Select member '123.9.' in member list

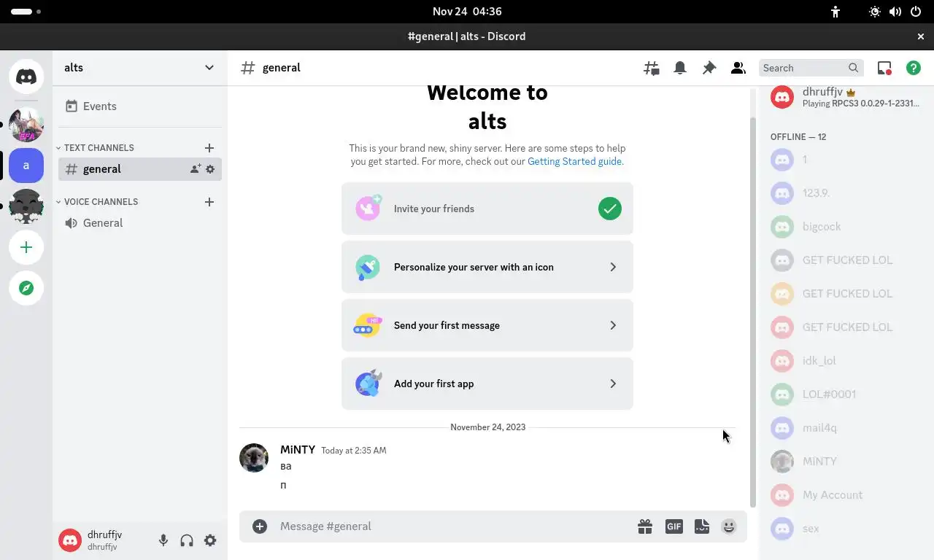[x=846, y=193]
